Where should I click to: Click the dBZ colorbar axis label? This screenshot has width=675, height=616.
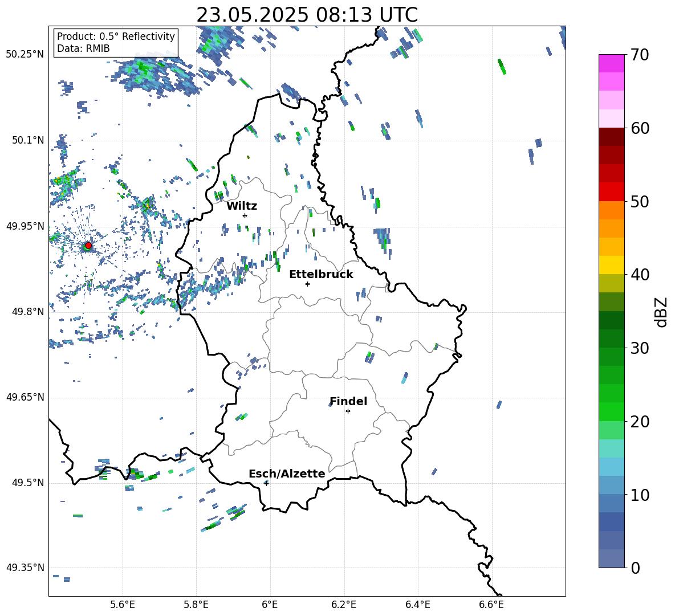coord(662,312)
